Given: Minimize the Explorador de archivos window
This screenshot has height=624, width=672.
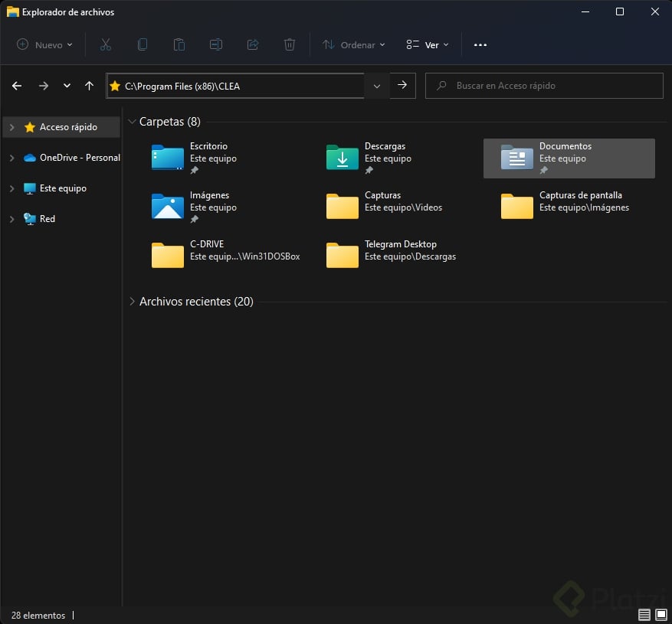Looking at the screenshot, I should coord(585,11).
